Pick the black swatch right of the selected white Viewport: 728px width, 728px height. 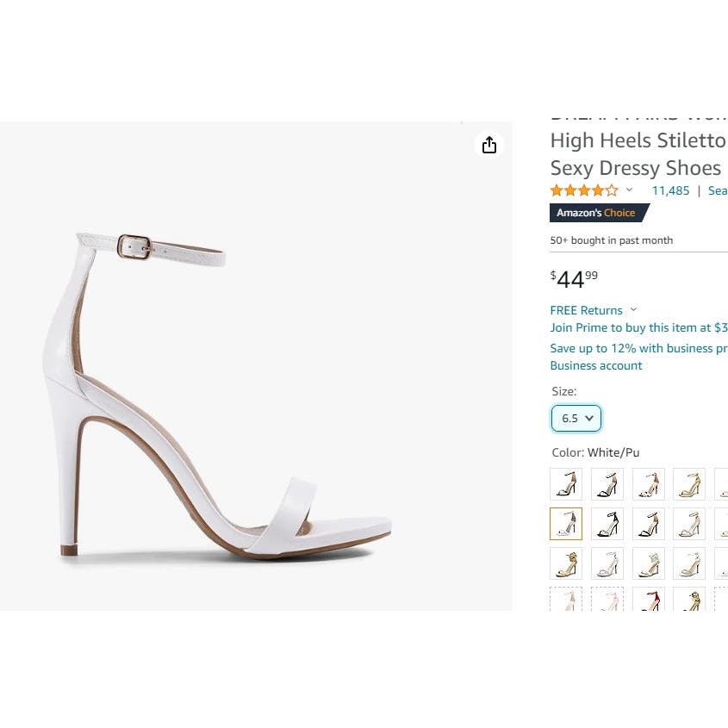(607, 524)
